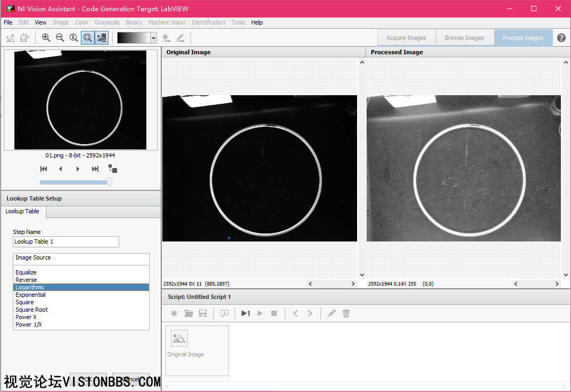Click the Original Image step icon in script
571x392 pixels.
tap(179, 338)
